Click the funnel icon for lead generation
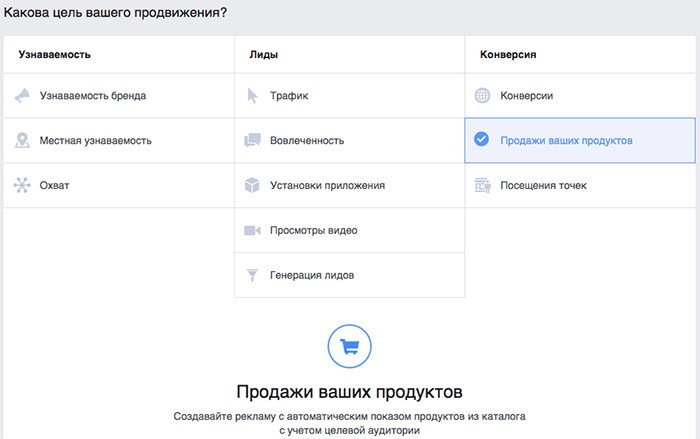Viewport: 700px width, 439px height. [252, 275]
